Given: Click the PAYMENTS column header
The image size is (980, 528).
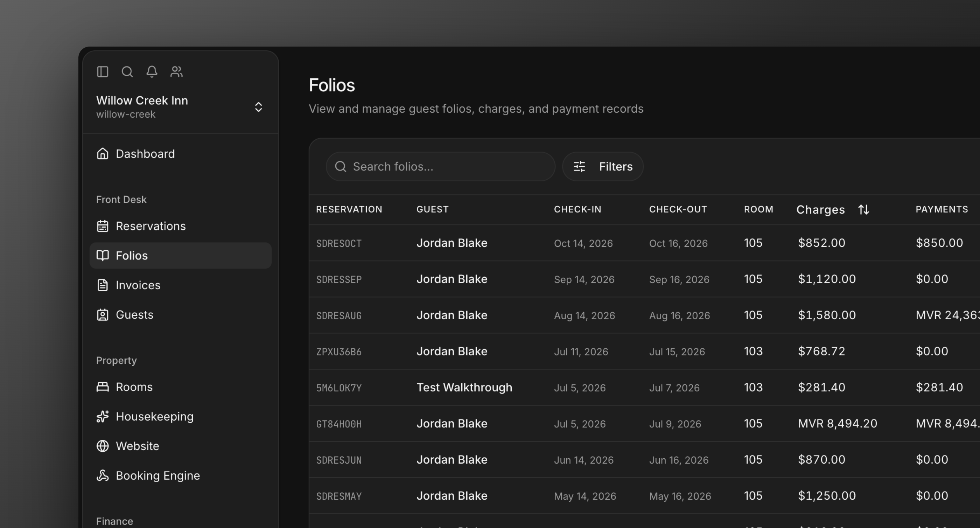Looking at the screenshot, I should [x=941, y=209].
